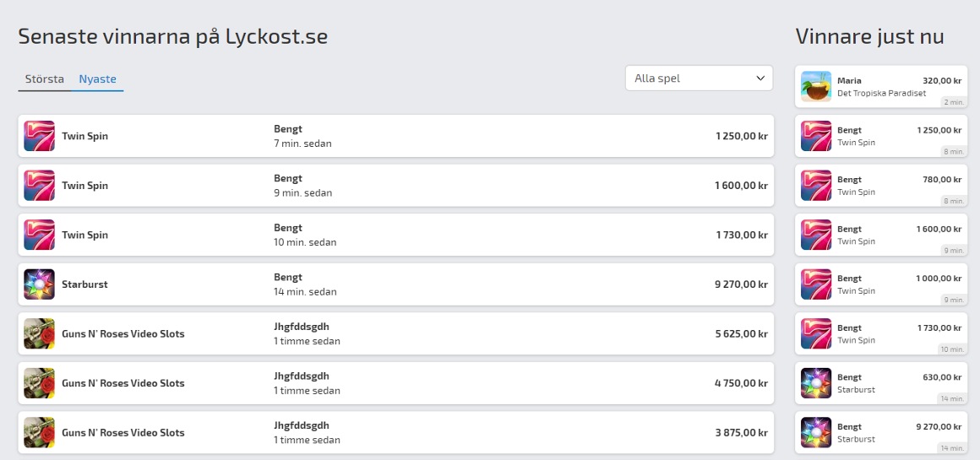Switch to the Nyaste tab
Viewport: 980px width, 460px height.
point(97,79)
